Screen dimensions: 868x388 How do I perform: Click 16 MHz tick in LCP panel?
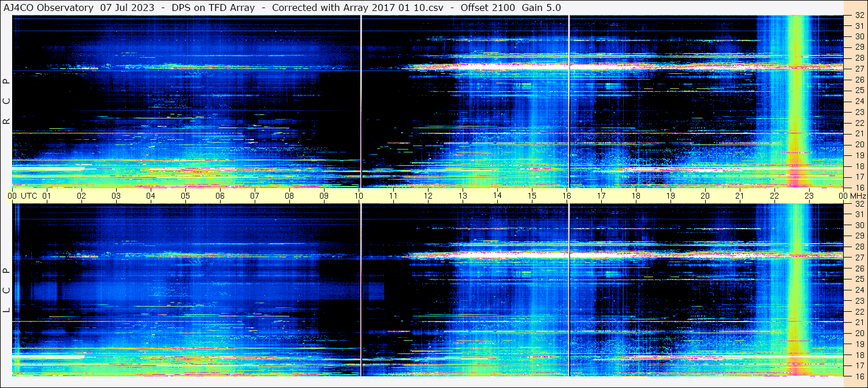[x=859, y=376]
